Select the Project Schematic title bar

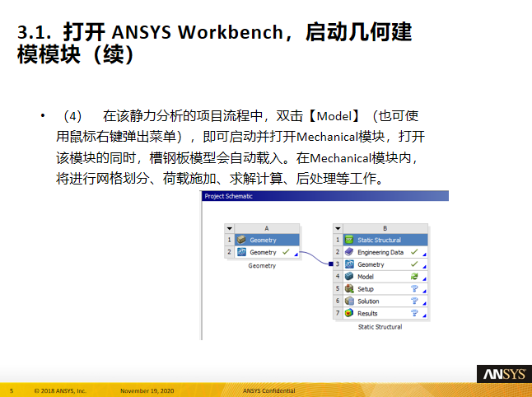click(325, 196)
